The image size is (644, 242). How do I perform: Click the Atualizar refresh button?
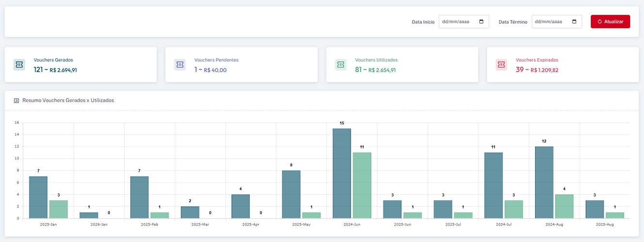coord(610,22)
